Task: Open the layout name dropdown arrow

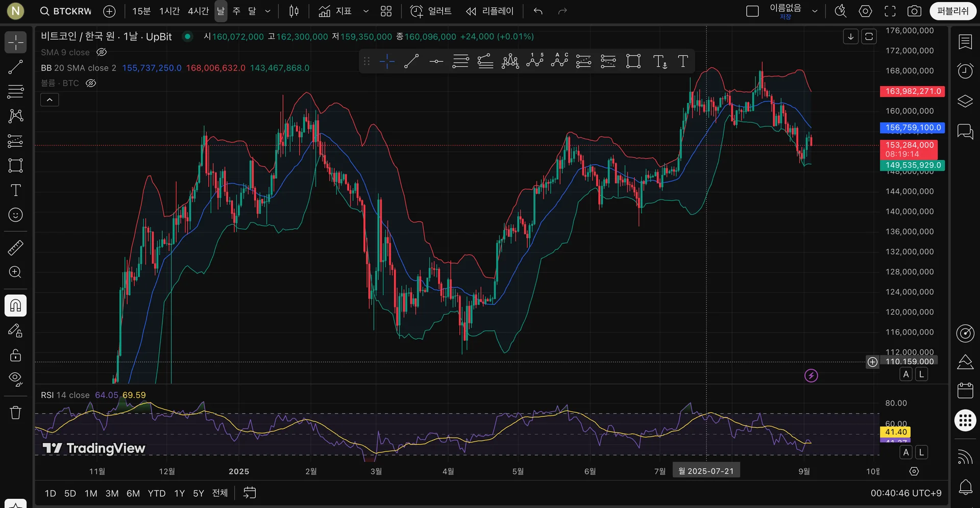Action: pyautogui.click(x=815, y=11)
